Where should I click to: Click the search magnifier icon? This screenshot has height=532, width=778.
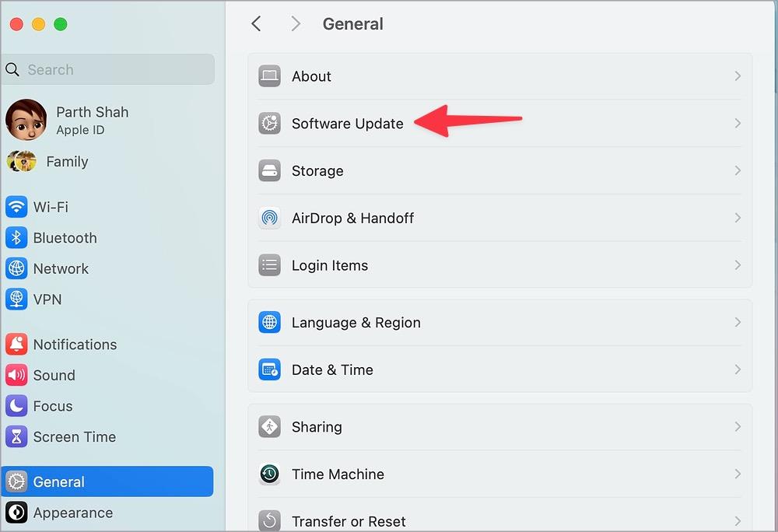point(12,69)
